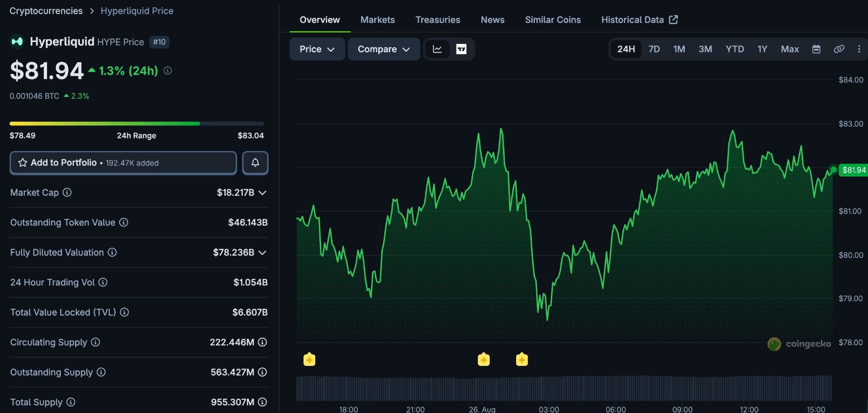Expand Market Cap chevron
This screenshot has height=413, width=868.
(x=262, y=193)
